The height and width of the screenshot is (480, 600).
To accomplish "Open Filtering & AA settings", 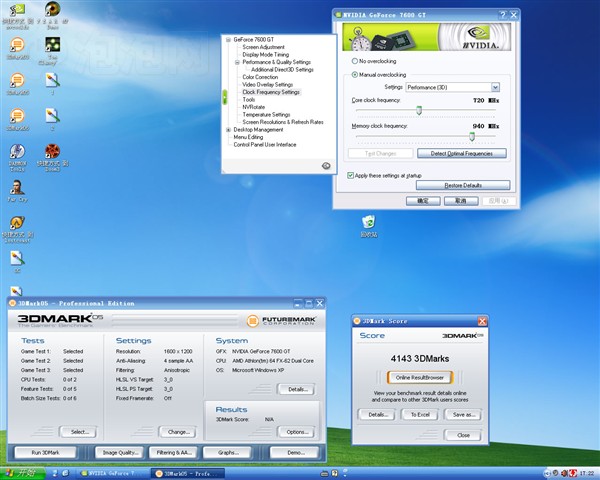I will pyautogui.click(x=173, y=452).
